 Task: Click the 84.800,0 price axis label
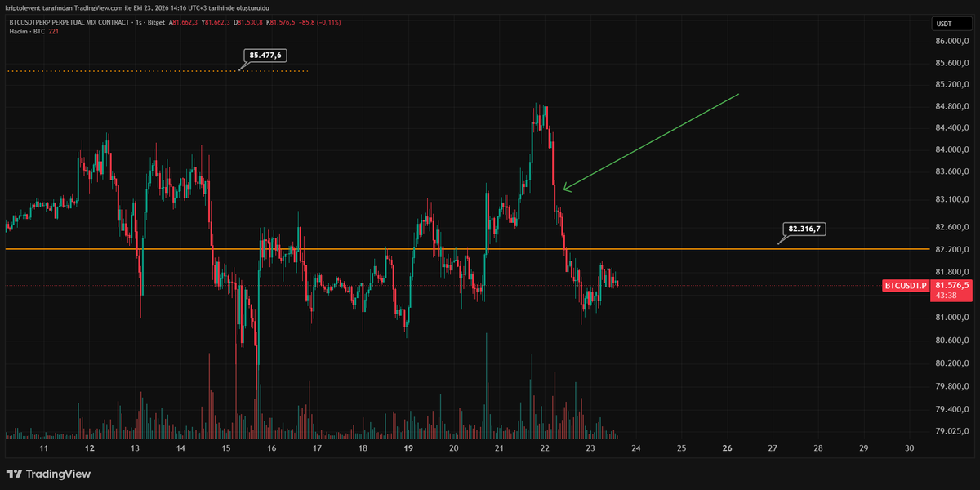(x=952, y=106)
